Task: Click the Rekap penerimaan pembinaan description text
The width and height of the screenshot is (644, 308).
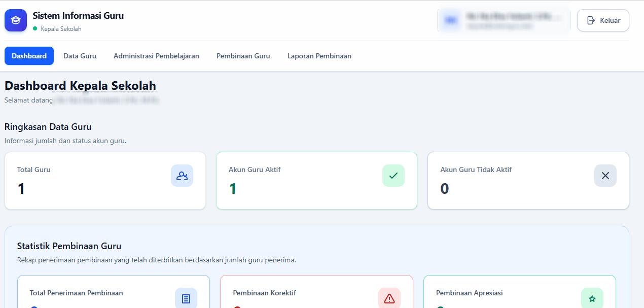Action: click(x=156, y=260)
